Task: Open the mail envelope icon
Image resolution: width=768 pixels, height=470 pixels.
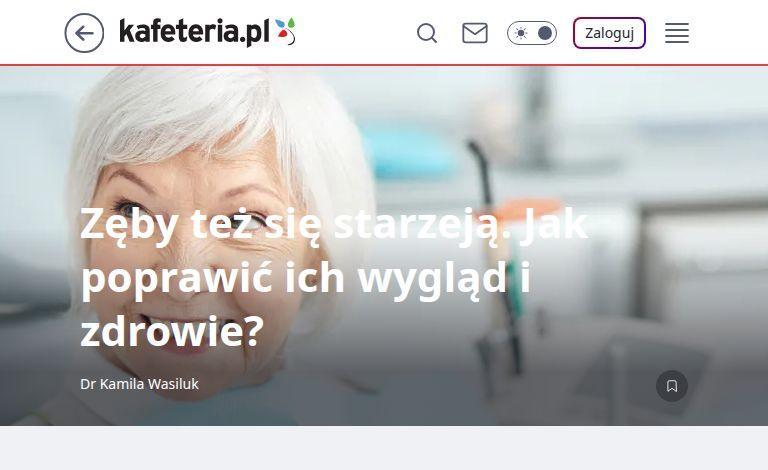Action: point(475,33)
